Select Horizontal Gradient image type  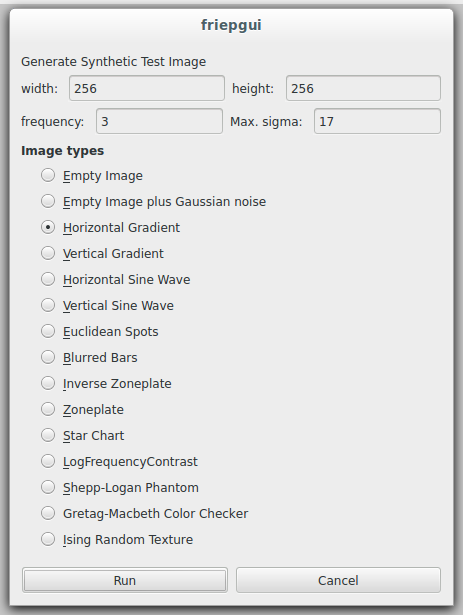click(48, 227)
